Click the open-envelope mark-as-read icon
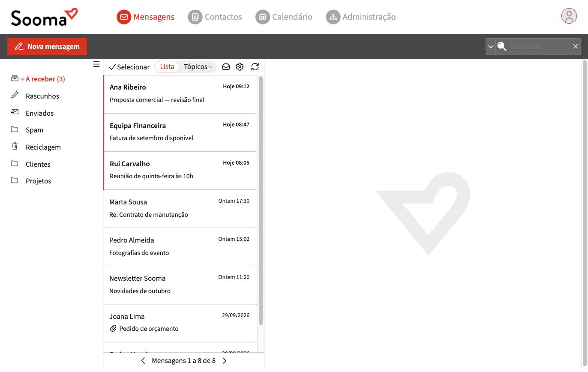588x372 pixels. point(226,66)
